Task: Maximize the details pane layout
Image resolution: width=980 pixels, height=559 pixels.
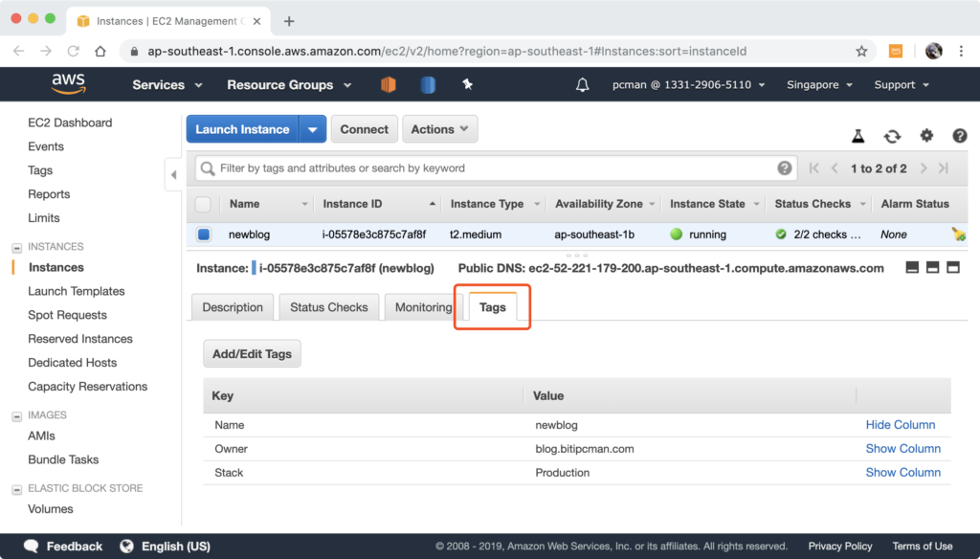Action: point(953,268)
